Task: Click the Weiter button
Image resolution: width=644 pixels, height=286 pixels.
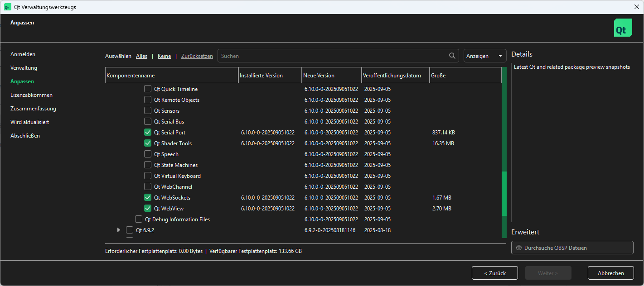Action: 548,273
